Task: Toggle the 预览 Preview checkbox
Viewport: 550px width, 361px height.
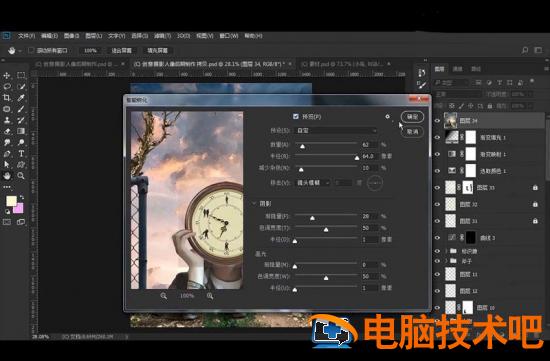Action: click(x=296, y=116)
